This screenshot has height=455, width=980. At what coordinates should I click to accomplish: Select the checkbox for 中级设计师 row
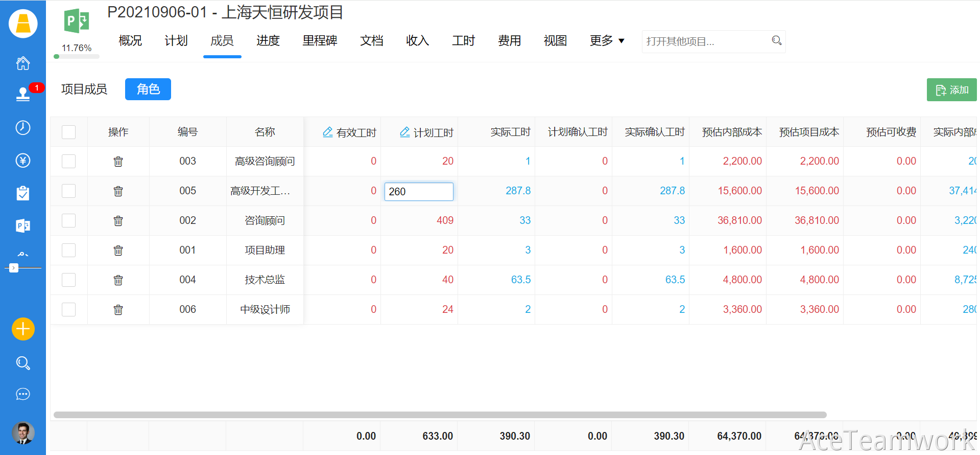(68, 310)
